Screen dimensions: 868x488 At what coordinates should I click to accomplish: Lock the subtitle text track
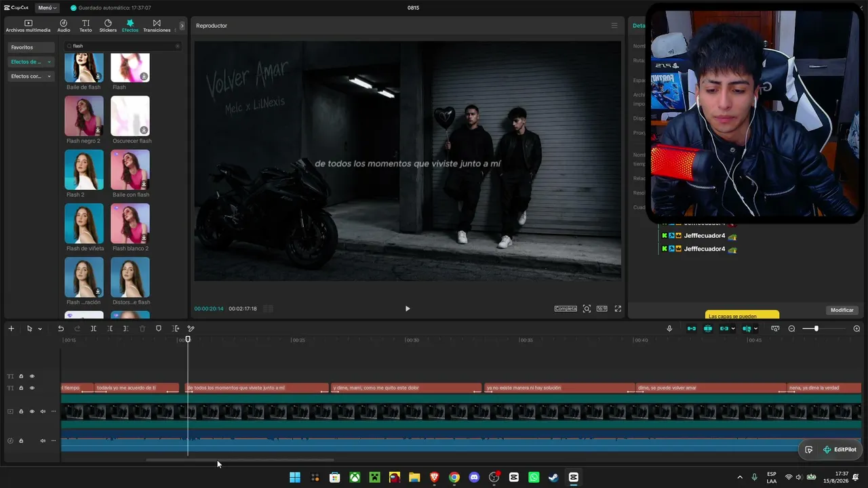[21, 388]
